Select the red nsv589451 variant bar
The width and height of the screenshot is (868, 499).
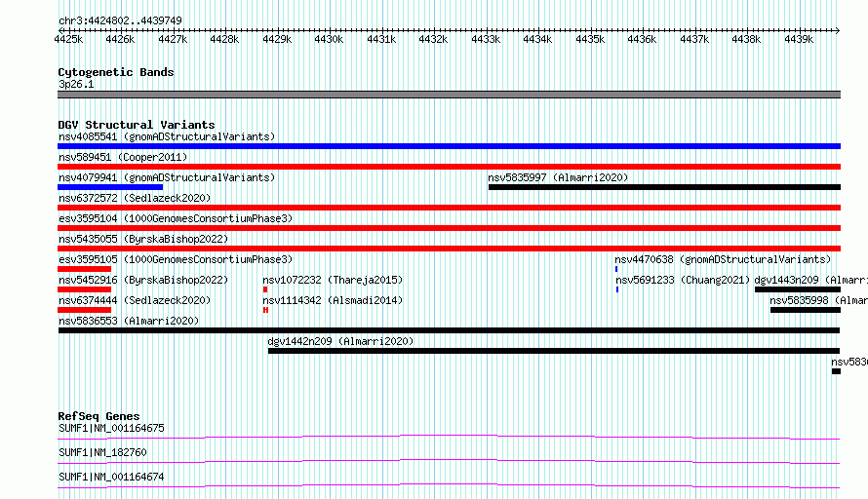pyautogui.click(x=449, y=167)
